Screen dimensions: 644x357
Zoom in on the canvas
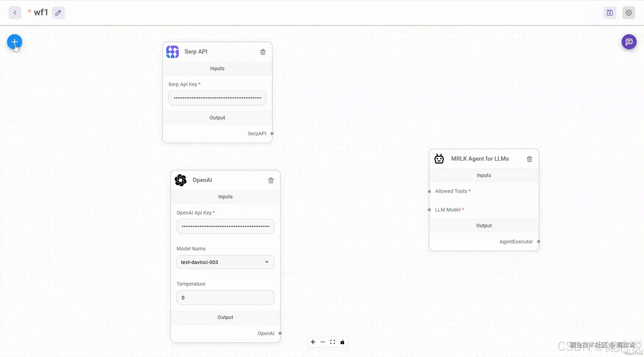313,342
